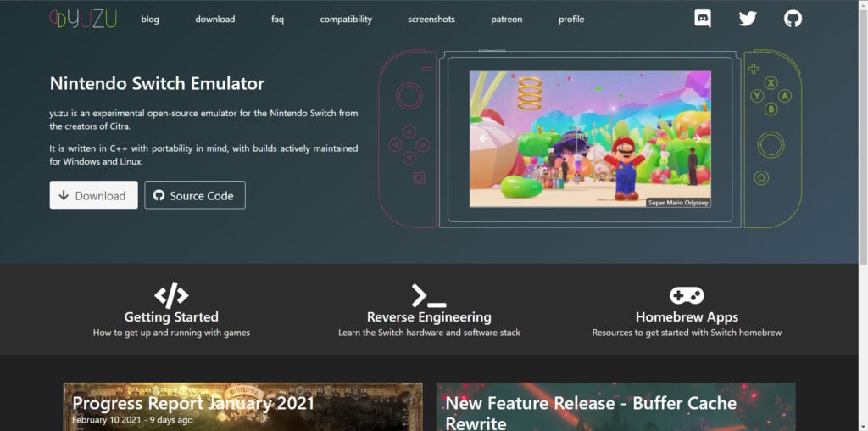This screenshot has height=431, width=868.
Task: Open the patreon menu item
Action: click(x=507, y=20)
